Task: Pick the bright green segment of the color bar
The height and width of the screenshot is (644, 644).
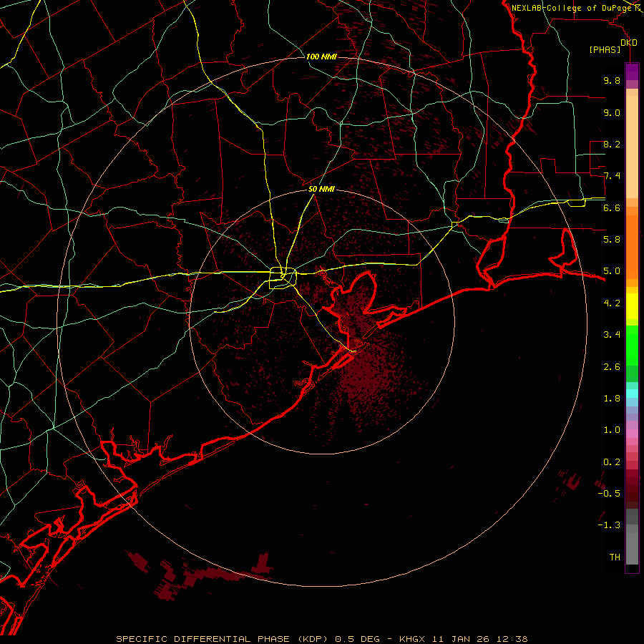Action: coord(632,345)
